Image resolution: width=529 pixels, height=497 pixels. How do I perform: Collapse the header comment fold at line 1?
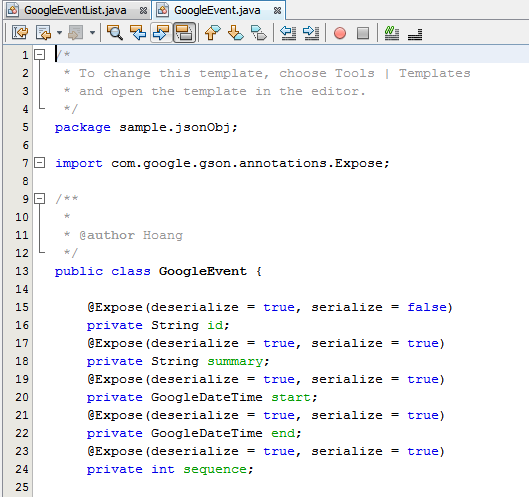39,54
